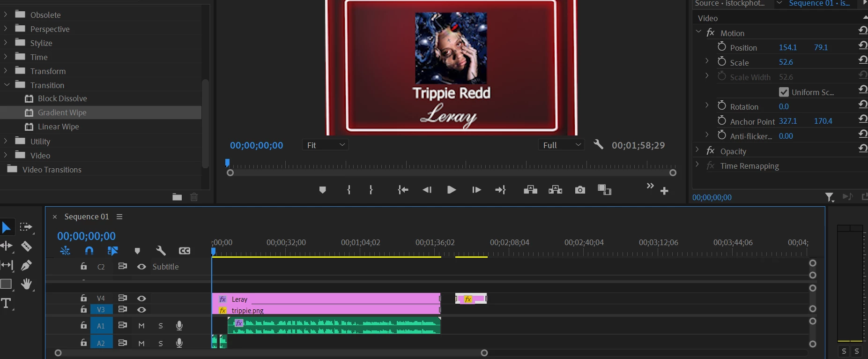Go to In point
Viewport: 868px width, 359px height.
coord(403,190)
